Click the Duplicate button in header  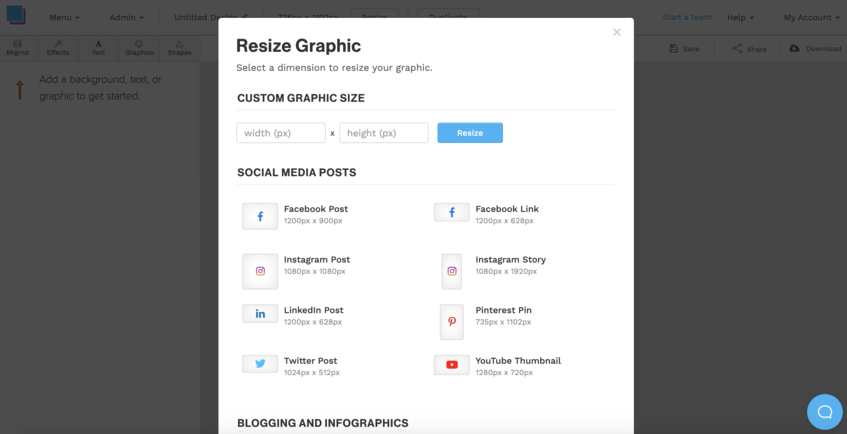(448, 16)
